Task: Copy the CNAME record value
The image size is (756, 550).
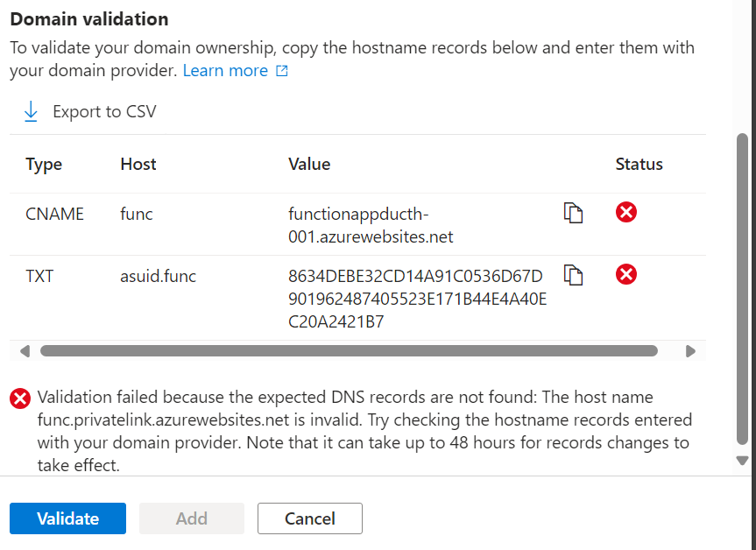Action: click(x=574, y=213)
